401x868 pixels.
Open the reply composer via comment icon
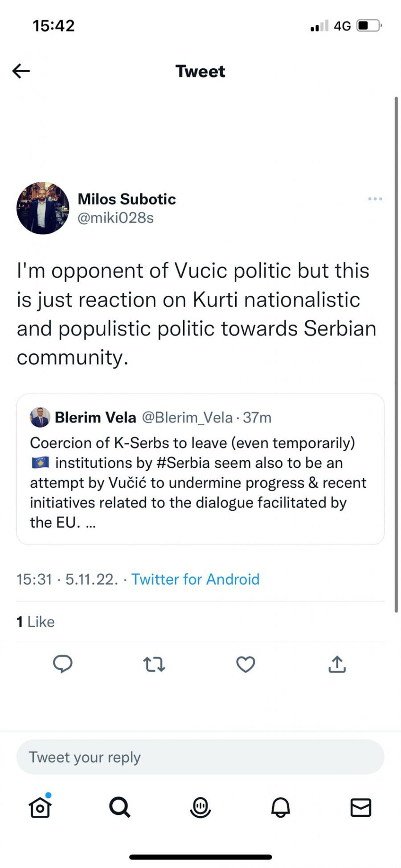coord(63,664)
